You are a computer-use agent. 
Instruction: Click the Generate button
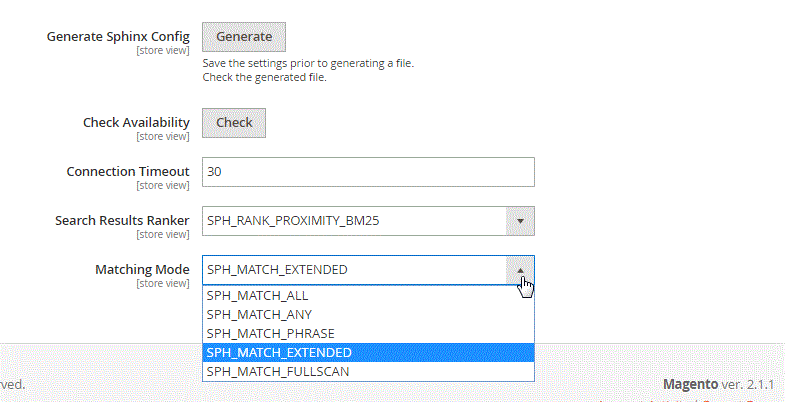(x=244, y=37)
